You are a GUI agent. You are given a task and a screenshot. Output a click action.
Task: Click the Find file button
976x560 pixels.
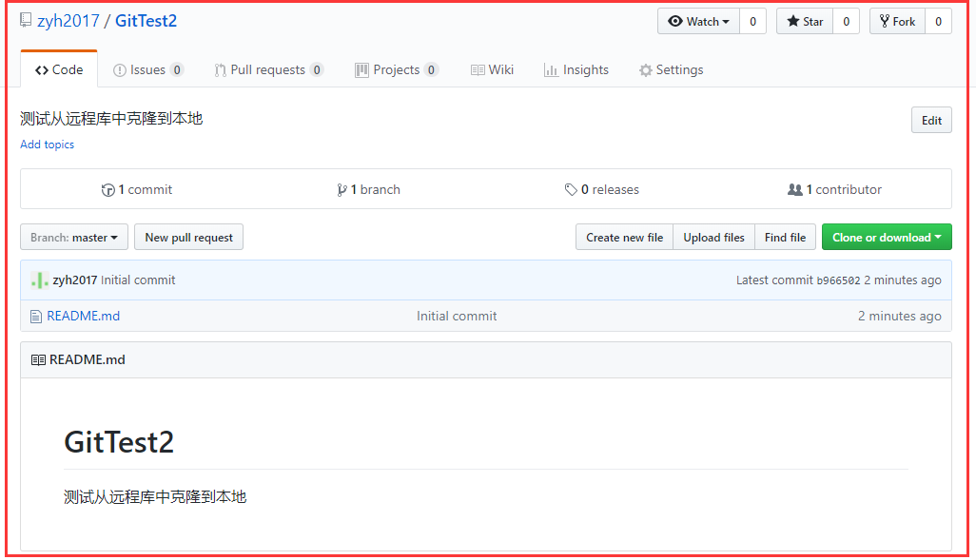pyautogui.click(x=785, y=237)
